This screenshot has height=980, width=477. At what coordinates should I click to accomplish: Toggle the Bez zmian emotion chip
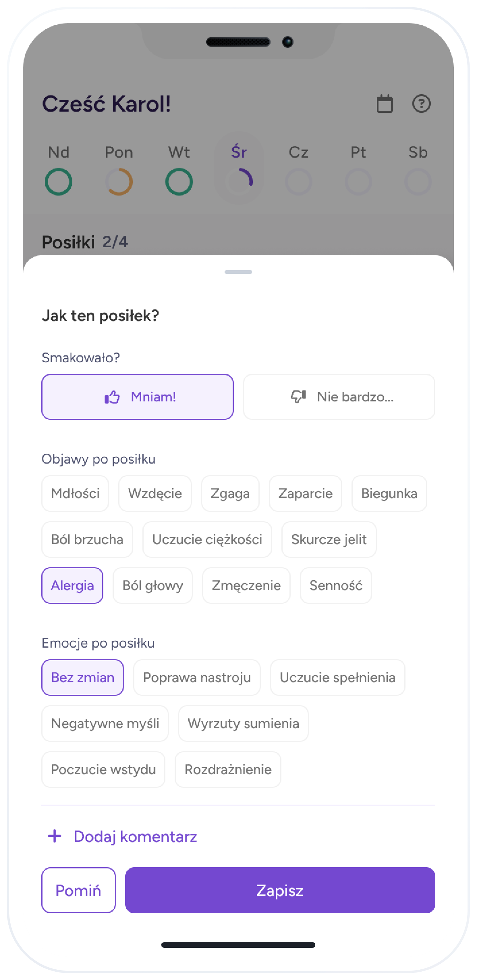(x=82, y=677)
